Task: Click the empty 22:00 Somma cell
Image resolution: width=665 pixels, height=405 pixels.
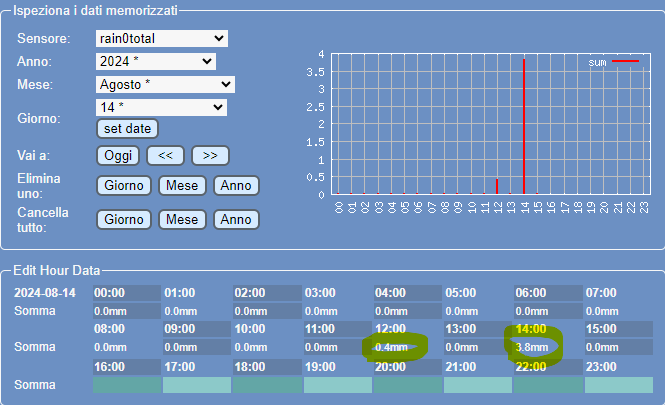Action: (x=548, y=385)
